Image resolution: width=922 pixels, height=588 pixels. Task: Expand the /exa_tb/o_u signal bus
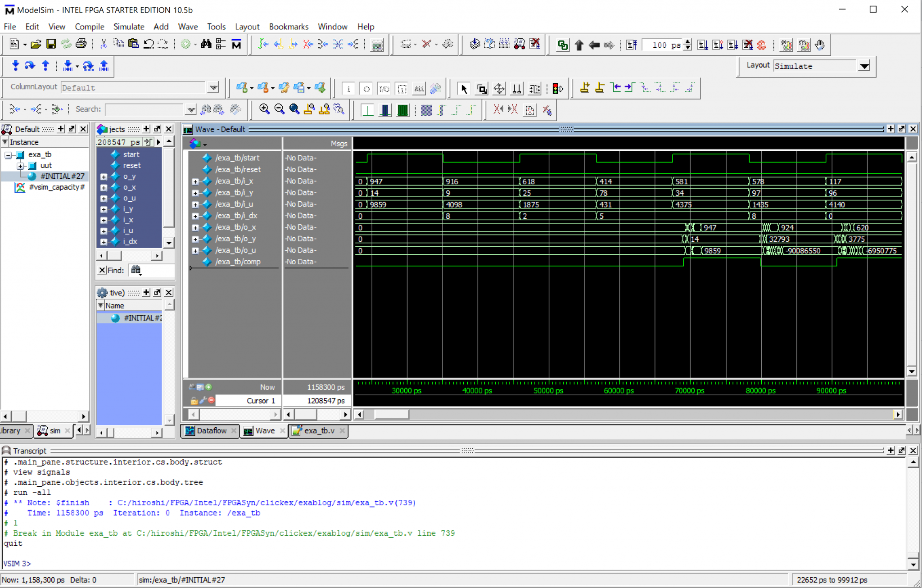[195, 251]
